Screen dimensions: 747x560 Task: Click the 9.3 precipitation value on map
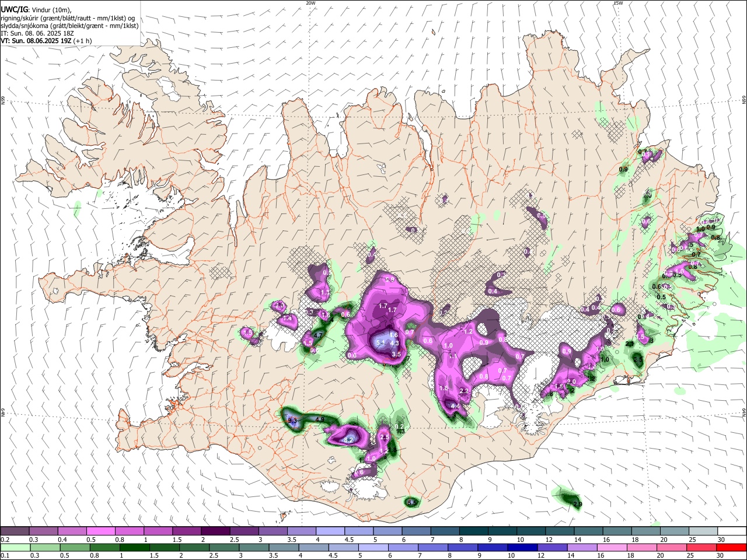pos(293,421)
